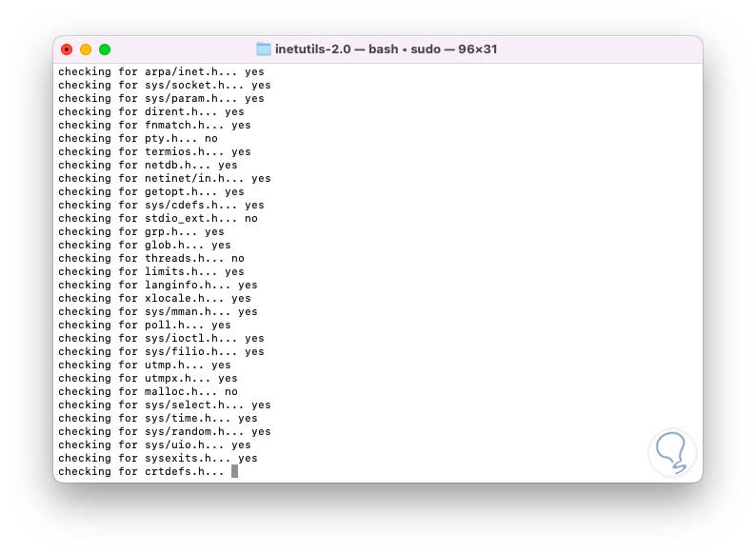Image resolution: width=756 pixels, height=553 pixels.
Task: Click the window title 'inetutils-2.0 — bash'
Action: 336,49
